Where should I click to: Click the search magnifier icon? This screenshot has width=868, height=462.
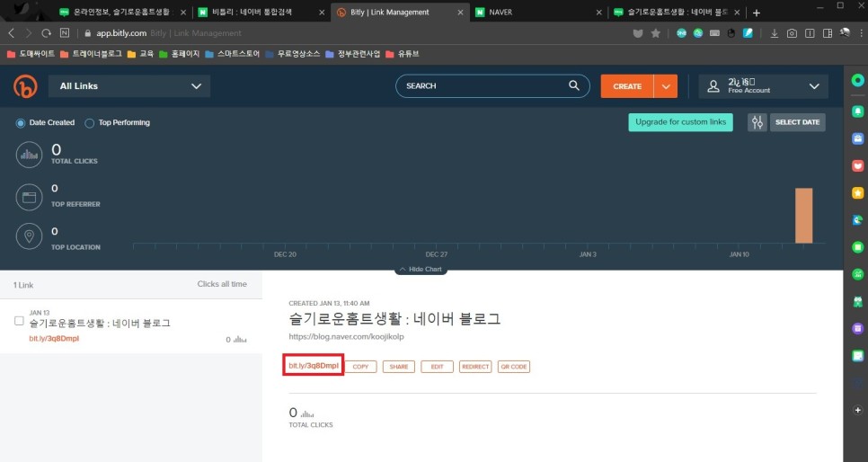point(574,85)
